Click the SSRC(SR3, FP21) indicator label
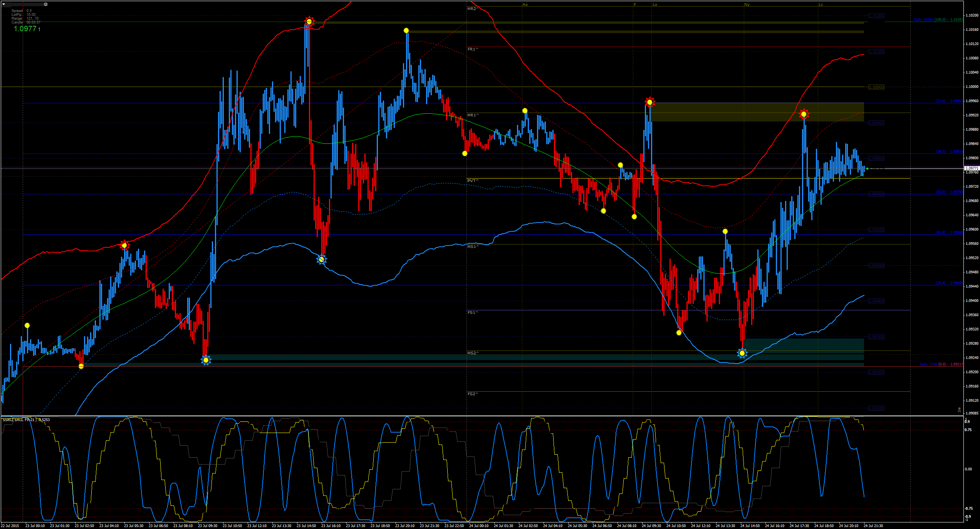Screen dimensions: 980x529 (26, 419)
